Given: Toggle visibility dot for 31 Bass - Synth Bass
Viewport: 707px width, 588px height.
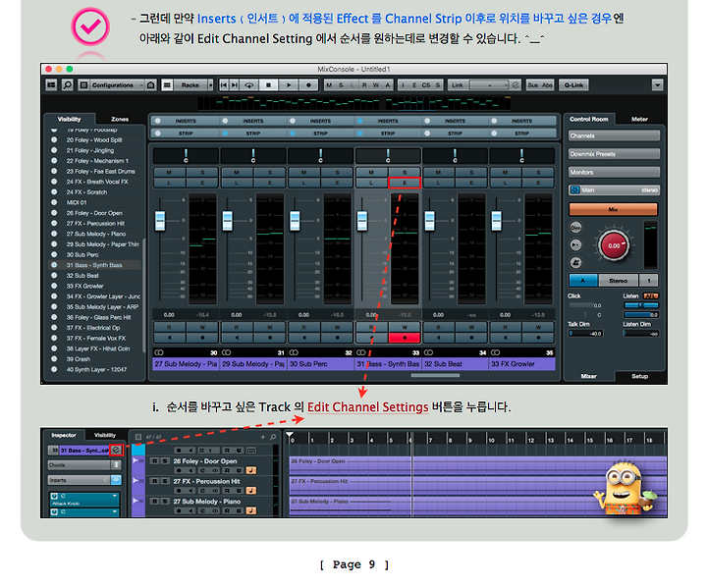Looking at the screenshot, I should 54,265.
